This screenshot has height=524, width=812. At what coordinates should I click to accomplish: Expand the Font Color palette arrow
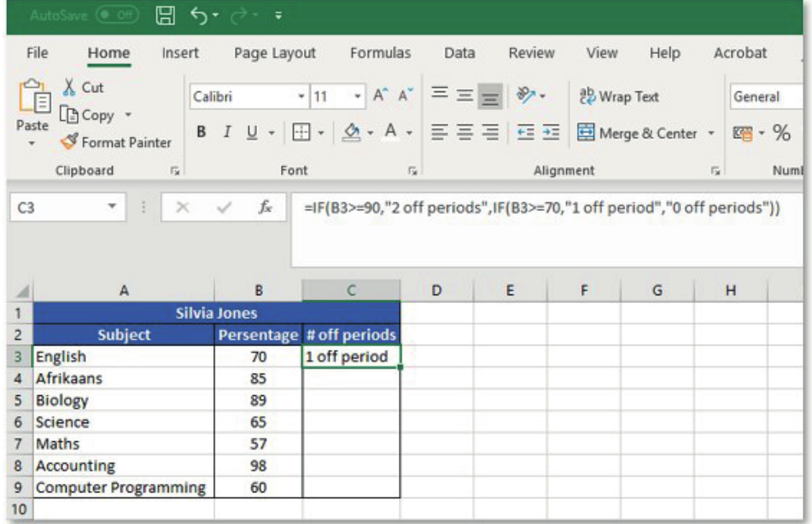click(409, 133)
